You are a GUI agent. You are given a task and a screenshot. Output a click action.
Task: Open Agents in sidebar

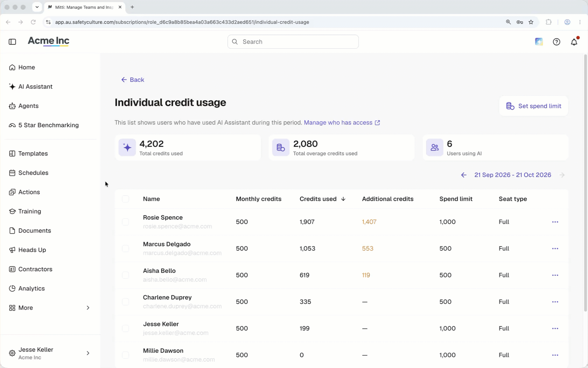(23, 106)
